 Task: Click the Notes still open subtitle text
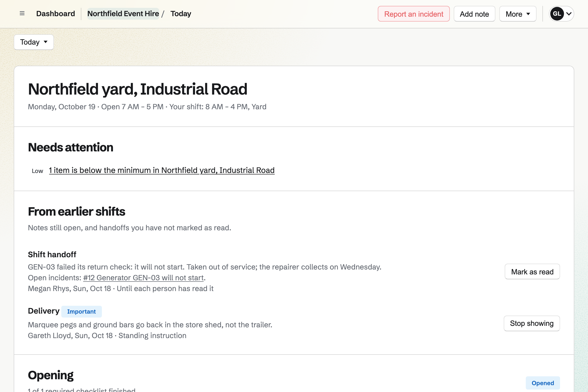pos(130,228)
